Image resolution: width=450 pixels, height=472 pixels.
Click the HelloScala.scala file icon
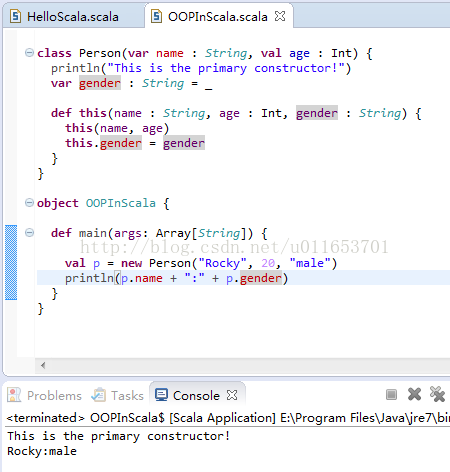pyautogui.click(x=15, y=16)
